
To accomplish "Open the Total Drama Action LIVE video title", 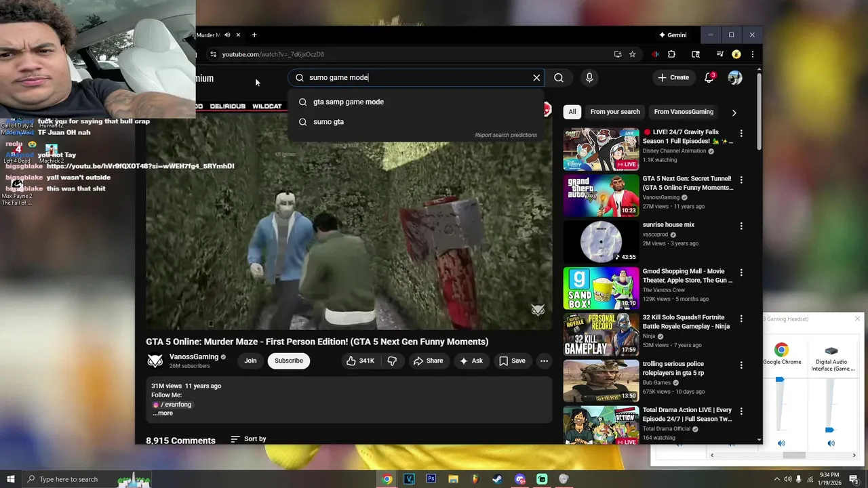I will click(x=687, y=415).
